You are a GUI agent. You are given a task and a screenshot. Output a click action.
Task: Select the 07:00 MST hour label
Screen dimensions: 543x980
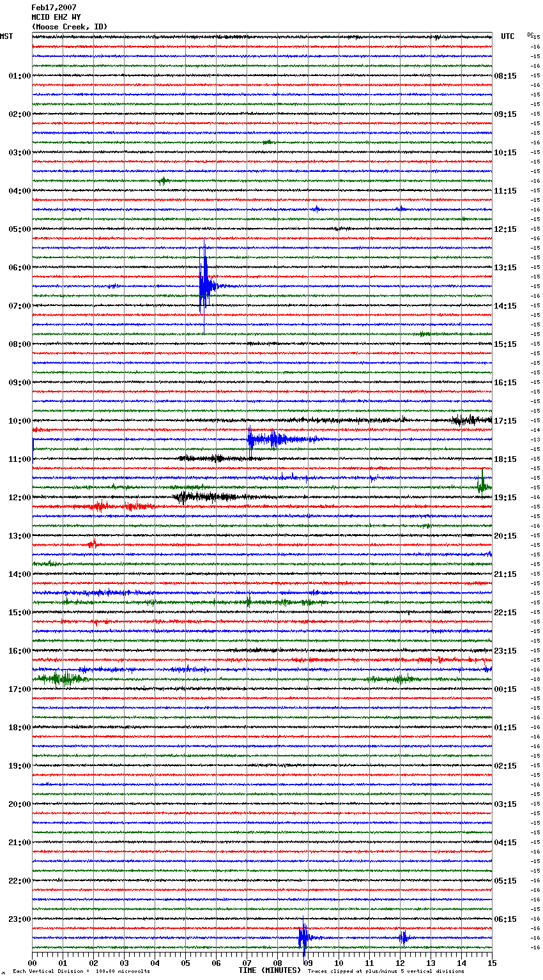click(20, 306)
